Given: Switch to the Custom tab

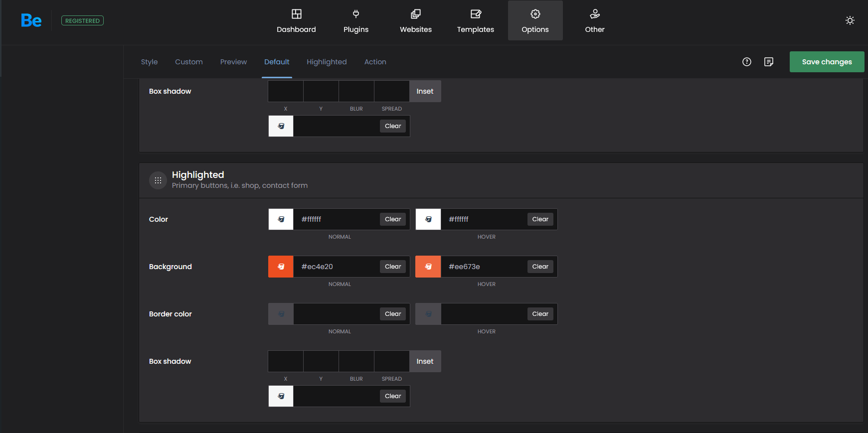Looking at the screenshot, I should point(189,62).
